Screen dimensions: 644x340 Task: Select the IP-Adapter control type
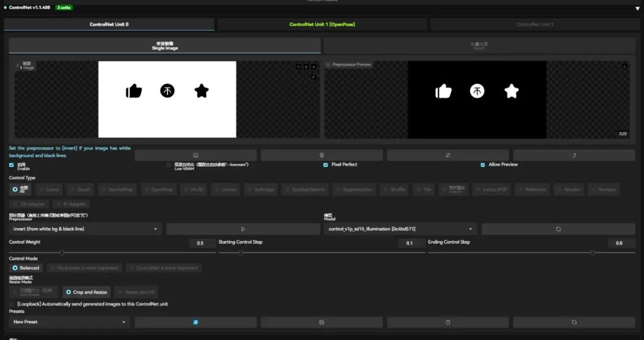point(72,204)
